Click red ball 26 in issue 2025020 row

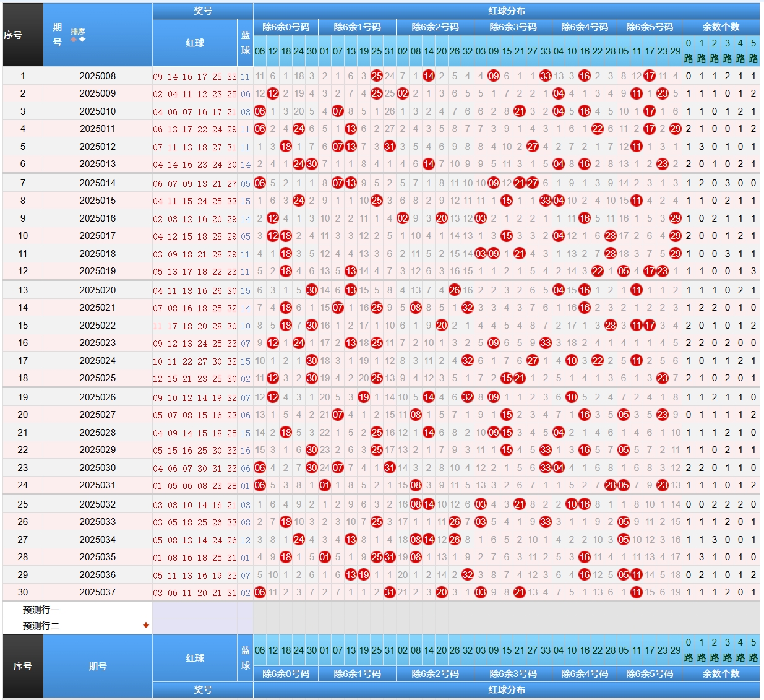(454, 290)
